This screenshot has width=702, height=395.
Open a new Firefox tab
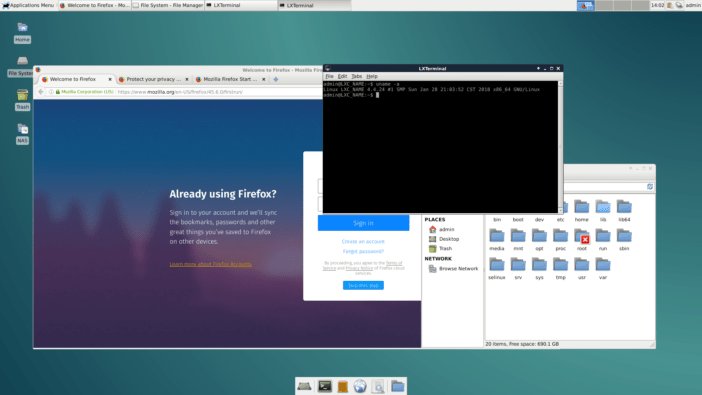pos(276,79)
